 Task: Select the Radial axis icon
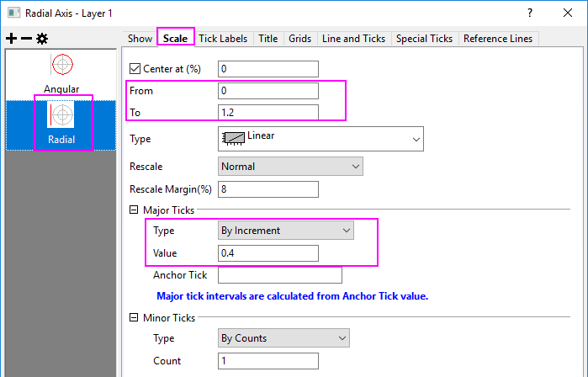[x=62, y=115]
